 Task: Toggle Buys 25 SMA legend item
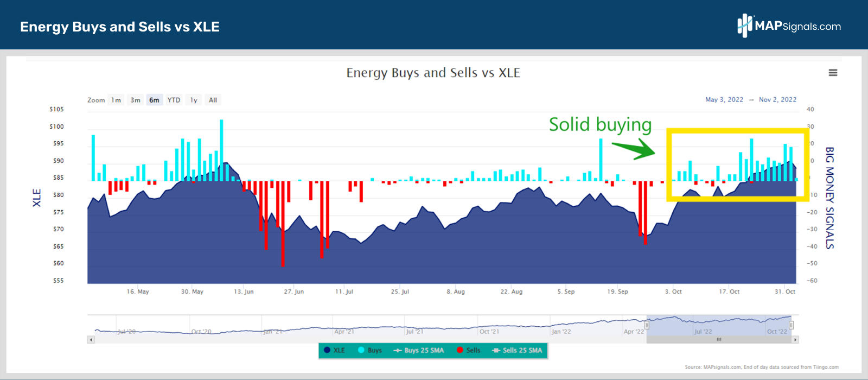click(x=418, y=350)
